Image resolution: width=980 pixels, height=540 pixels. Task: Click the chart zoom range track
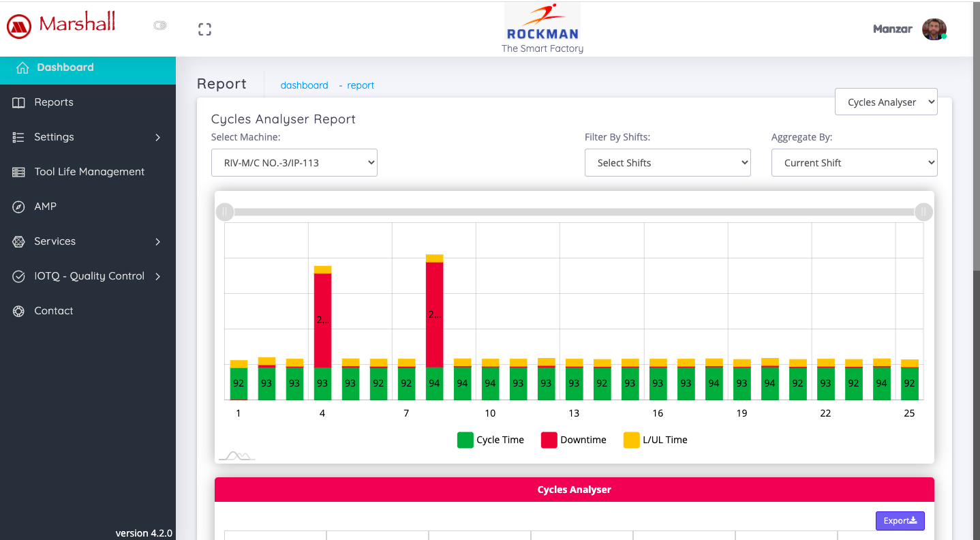574,212
